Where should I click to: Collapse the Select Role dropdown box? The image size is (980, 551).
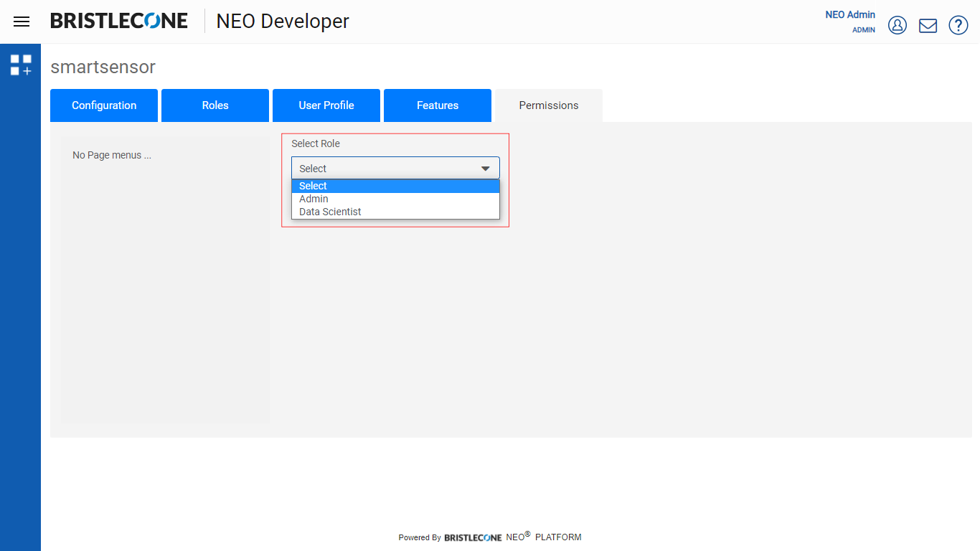[395, 168]
